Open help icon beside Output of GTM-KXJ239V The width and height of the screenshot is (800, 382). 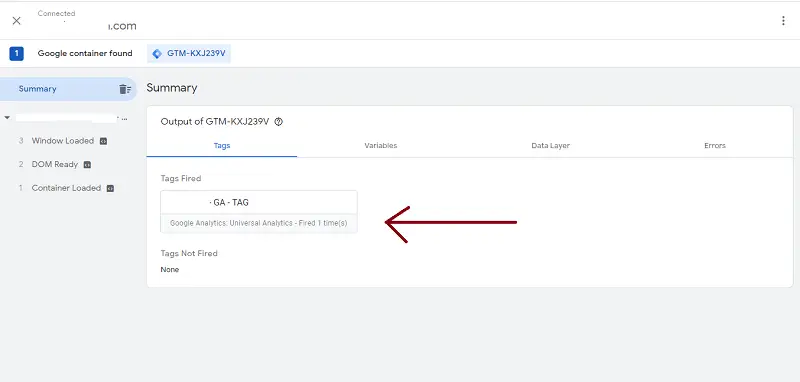279,122
